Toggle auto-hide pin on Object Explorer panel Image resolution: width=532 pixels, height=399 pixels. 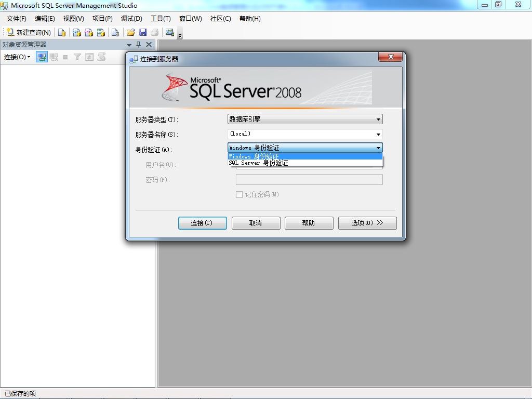click(x=138, y=45)
